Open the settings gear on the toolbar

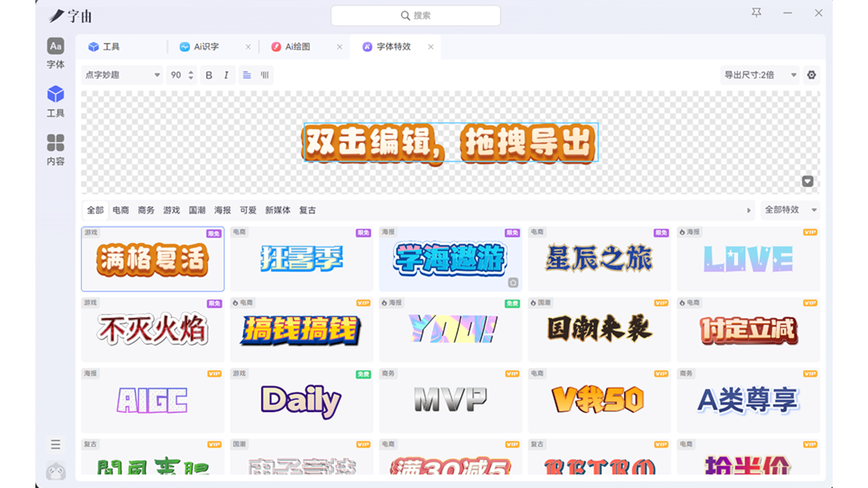coord(812,75)
